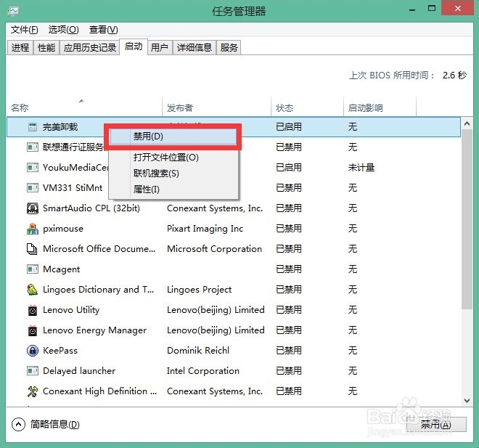The height and width of the screenshot is (448, 479).
Task: Click the SmartAudio CPL headphone icon
Action: coord(33,208)
